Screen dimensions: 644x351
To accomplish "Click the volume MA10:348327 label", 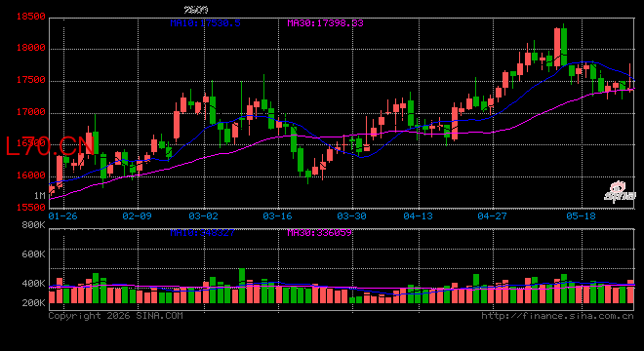I will [x=203, y=233].
